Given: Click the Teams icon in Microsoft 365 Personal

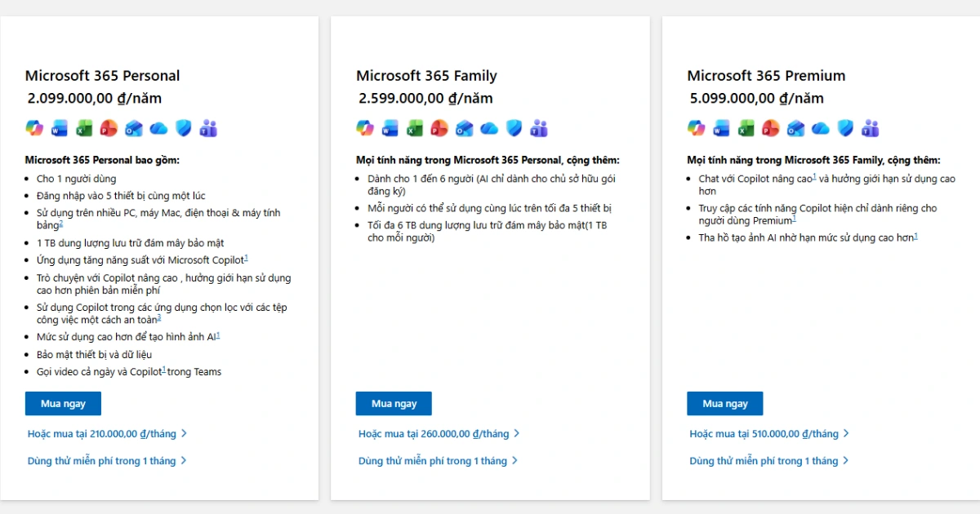Looking at the screenshot, I should point(209,128).
